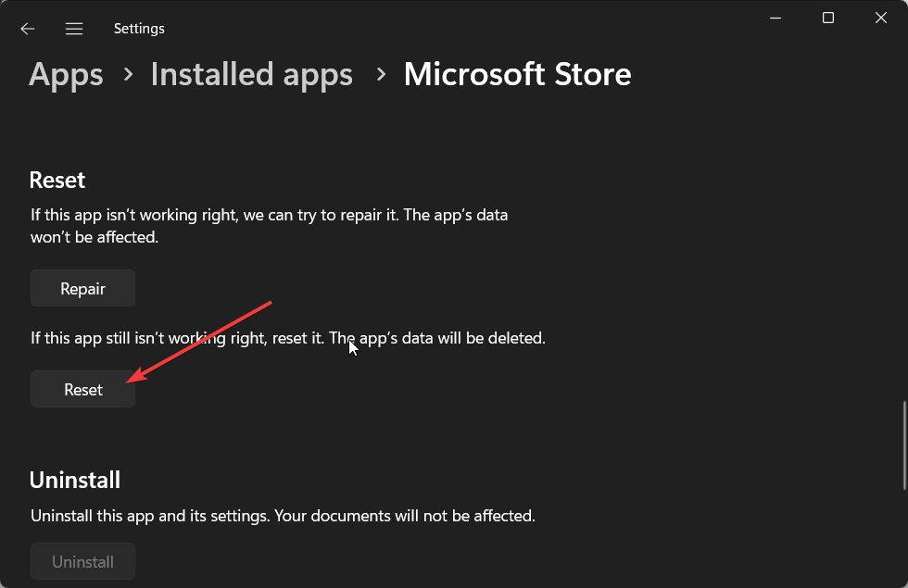Screen dimensions: 908x588
Task: Click the Uninstall section heading
Action: click(75, 480)
